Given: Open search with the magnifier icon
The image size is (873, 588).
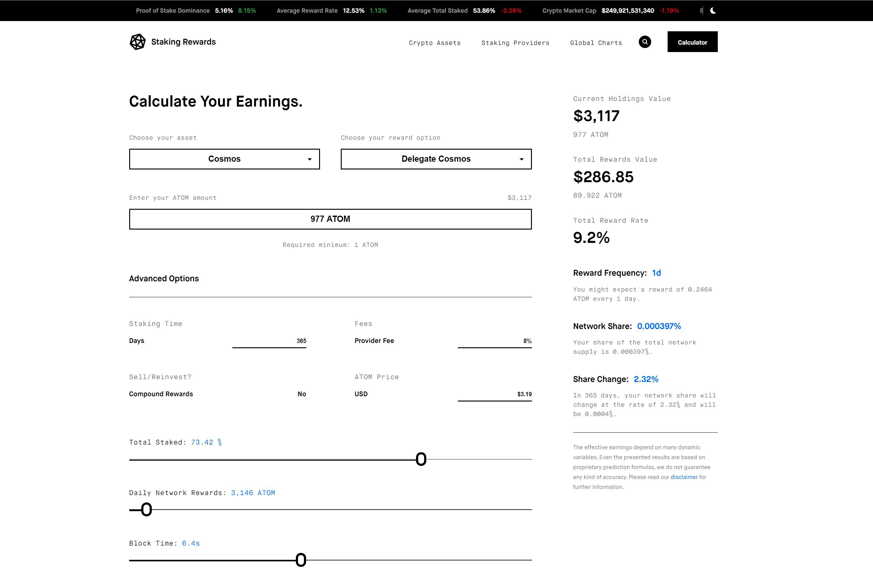Looking at the screenshot, I should pos(645,42).
